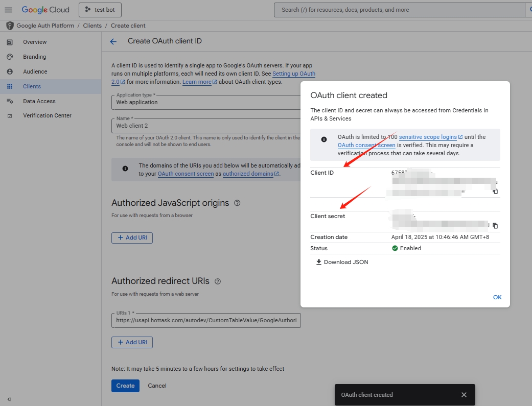532x406 pixels.
Task: Click Cancel to discard the client
Action: click(157, 386)
